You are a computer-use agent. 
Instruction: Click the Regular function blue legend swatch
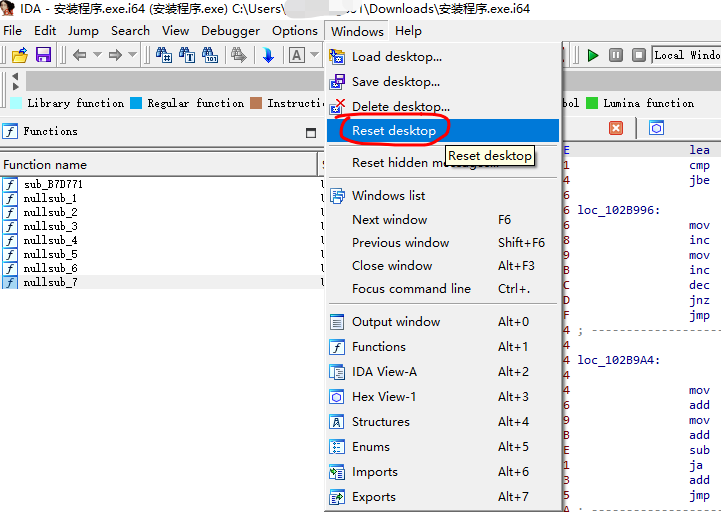[x=136, y=103]
